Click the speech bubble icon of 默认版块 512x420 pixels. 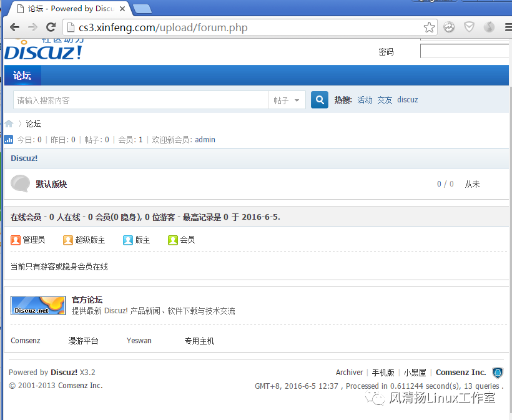(20, 183)
